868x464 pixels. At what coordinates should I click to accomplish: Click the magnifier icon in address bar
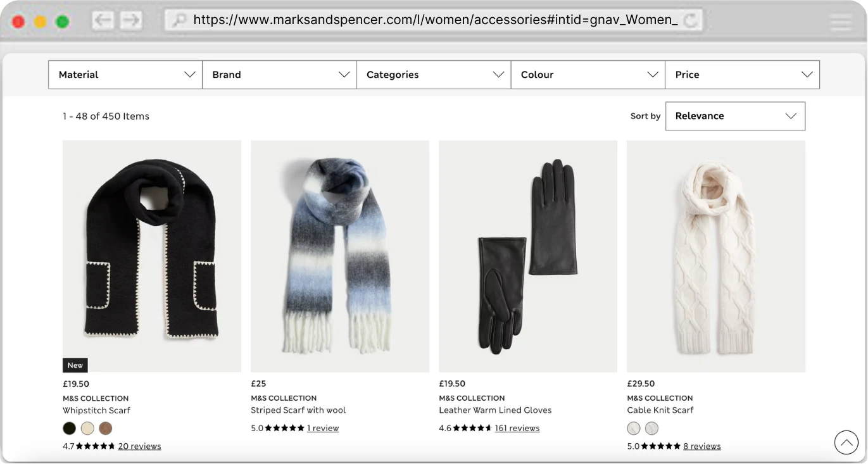coord(180,20)
